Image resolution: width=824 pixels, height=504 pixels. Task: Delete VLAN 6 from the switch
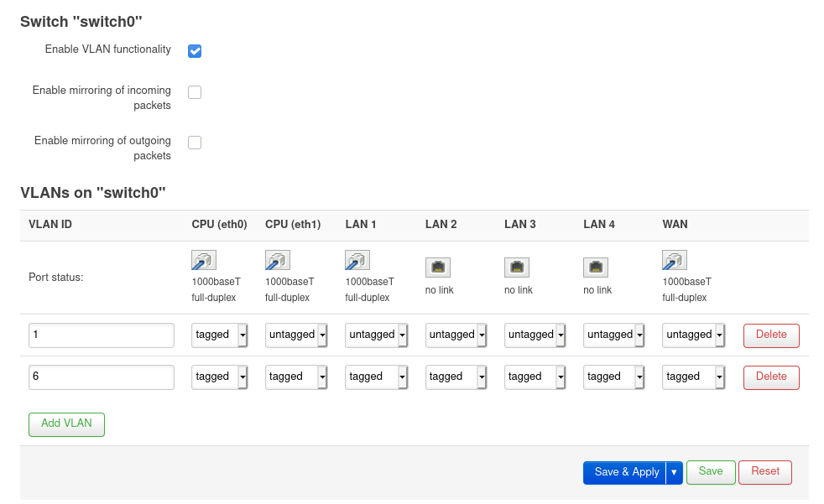(x=770, y=377)
